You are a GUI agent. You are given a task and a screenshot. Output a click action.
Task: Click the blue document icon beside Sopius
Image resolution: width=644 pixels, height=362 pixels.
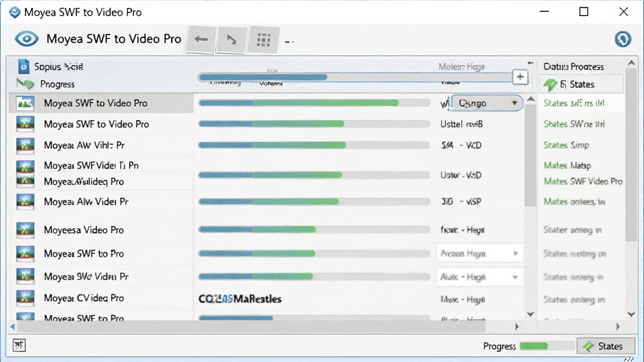click(24, 67)
